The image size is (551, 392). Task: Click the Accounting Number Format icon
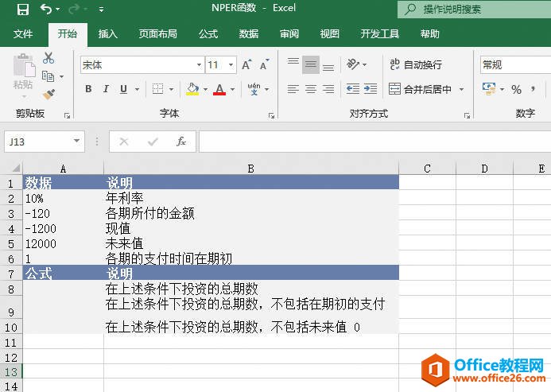point(489,89)
